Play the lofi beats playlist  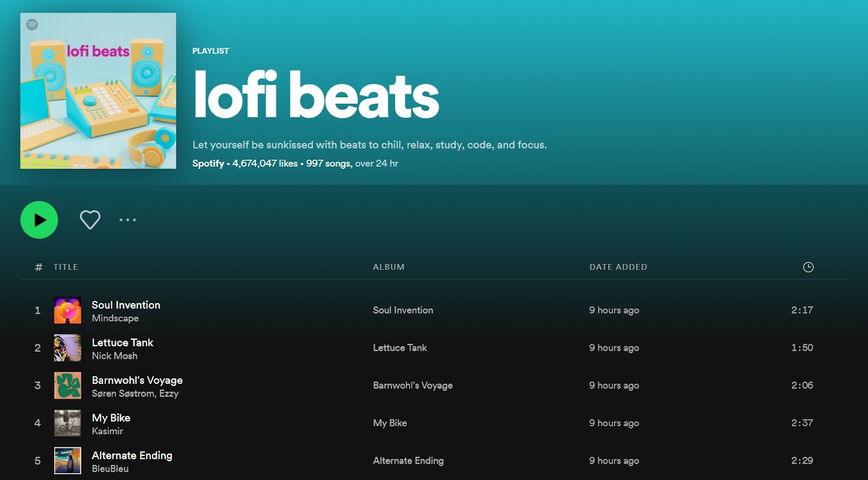(x=39, y=220)
